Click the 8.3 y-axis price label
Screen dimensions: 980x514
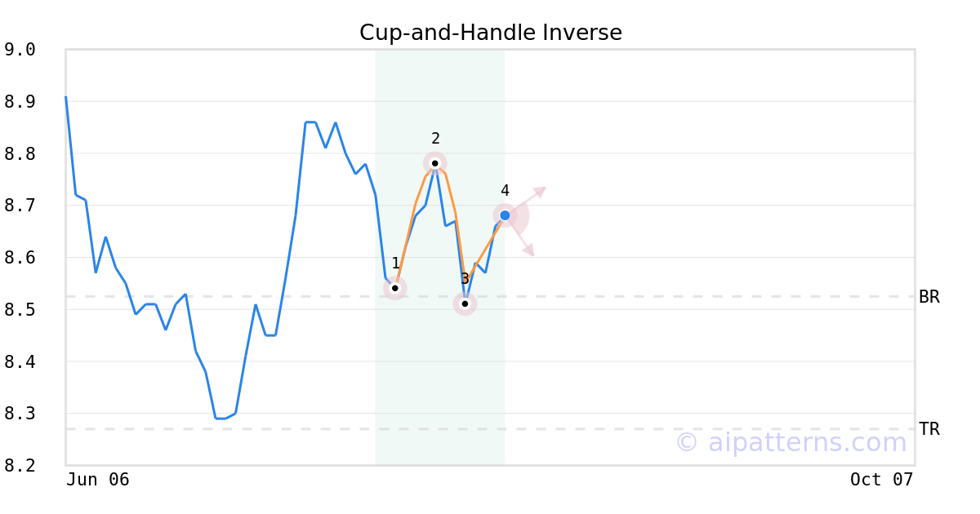tap(20, 414)
